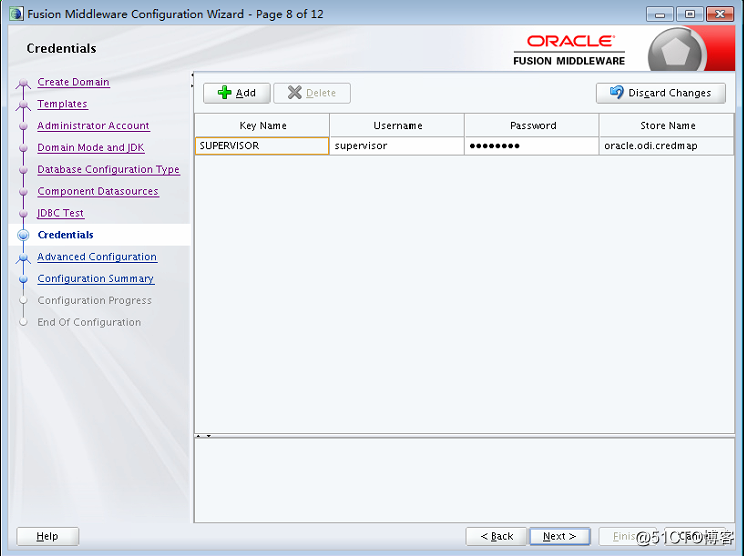The width and height of the screenshot is (744, 556).
Task: Select the supervisor username cell
Action: (397, 146)
